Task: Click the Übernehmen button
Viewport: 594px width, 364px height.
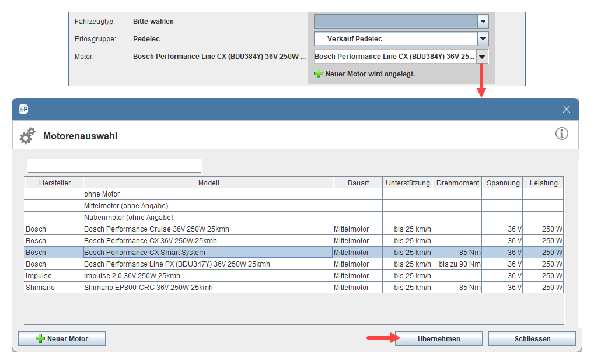Action: [x=439, y=338]
